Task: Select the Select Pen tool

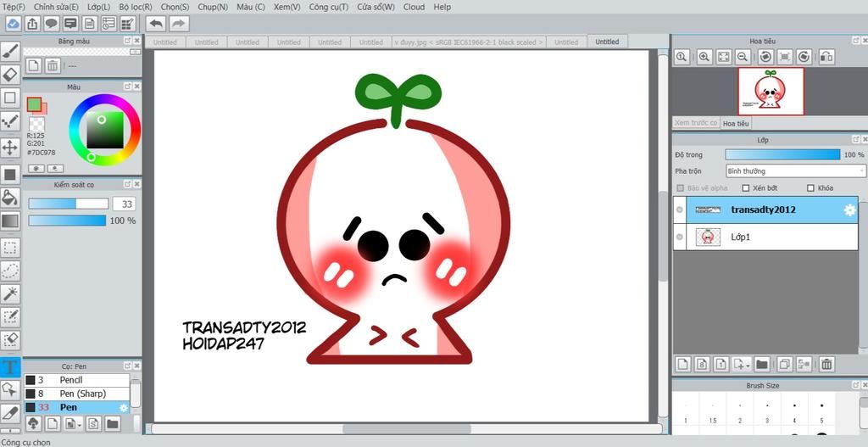Action: tap(10, 317)
